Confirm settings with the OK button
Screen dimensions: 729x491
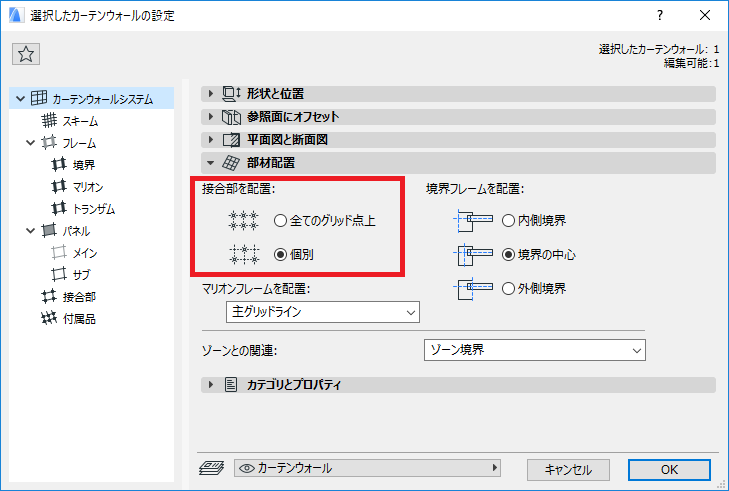669,470
